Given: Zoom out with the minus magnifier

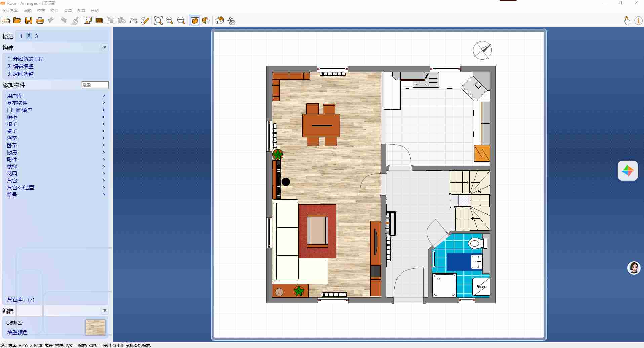Looking at the screenshot, I should pyautogui.click(x=181, y=21).
